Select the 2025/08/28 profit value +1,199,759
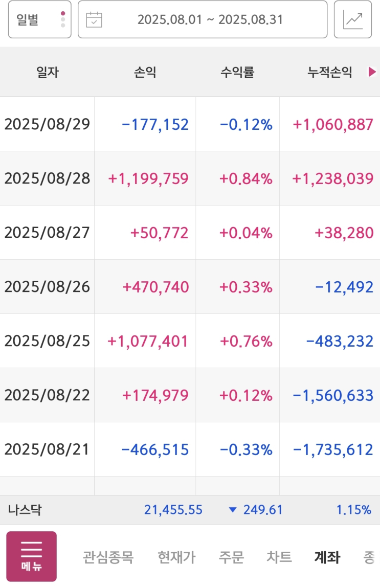The image size is (380, 588). (148, 178)
